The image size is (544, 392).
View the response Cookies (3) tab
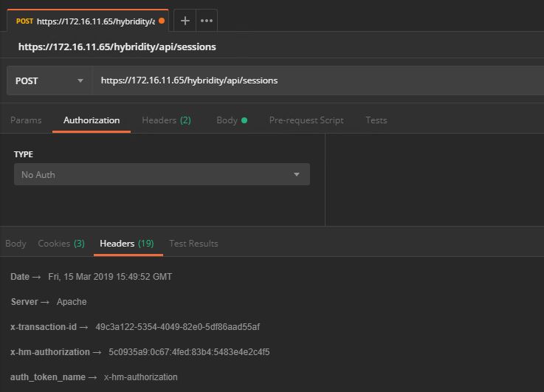pyautogui.click(x=61, y=244)
